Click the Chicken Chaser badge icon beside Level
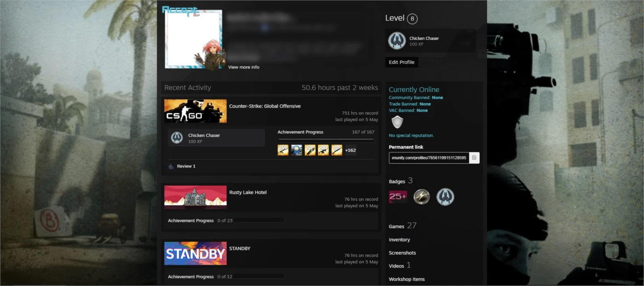The height and width of the screenshot is (286, 644). tap(397, 41)
